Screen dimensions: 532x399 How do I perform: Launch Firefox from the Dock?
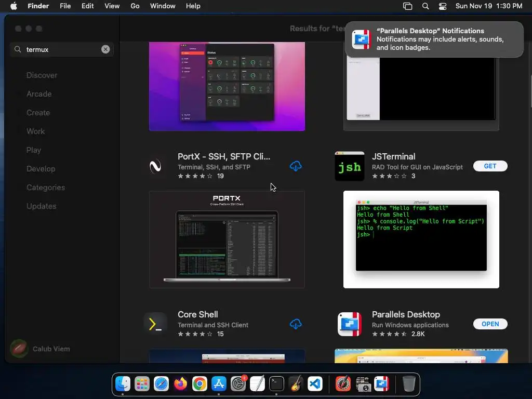[180, 384]
